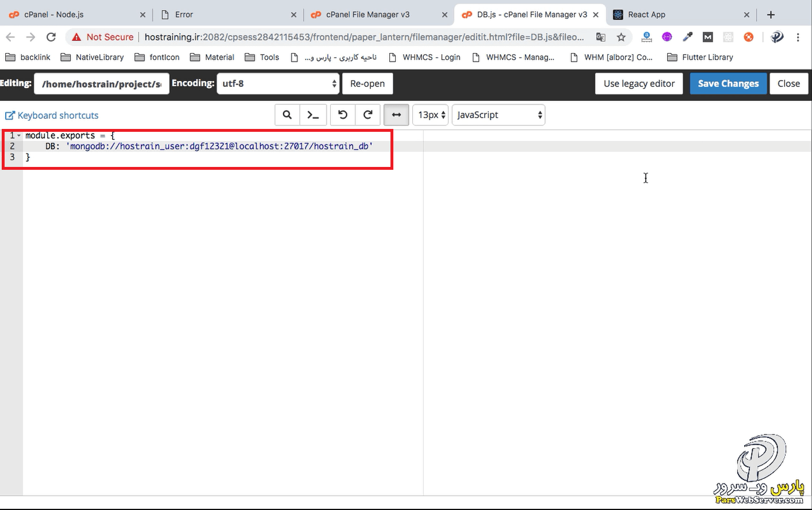This screenshot has height=510, width=812.
Task: Open the Encoding dropdown set to utf-8
Action: pos(278,83)
